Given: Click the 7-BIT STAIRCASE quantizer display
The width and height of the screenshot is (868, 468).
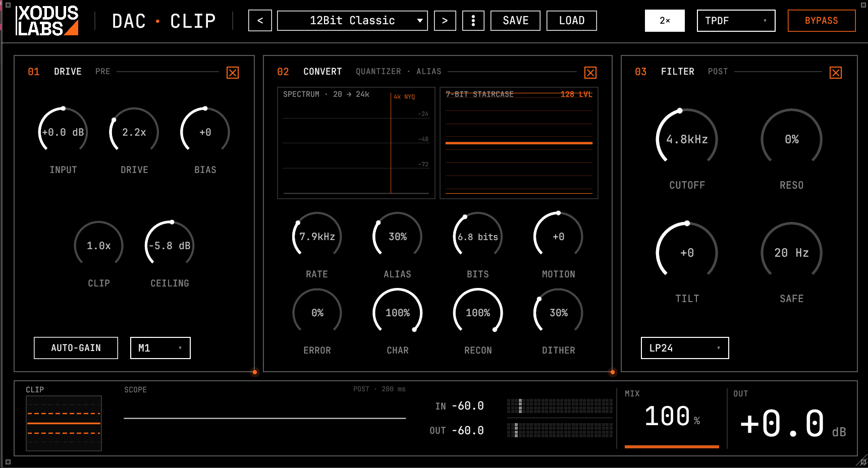Looking at the screenshot, I should [519, 143].
